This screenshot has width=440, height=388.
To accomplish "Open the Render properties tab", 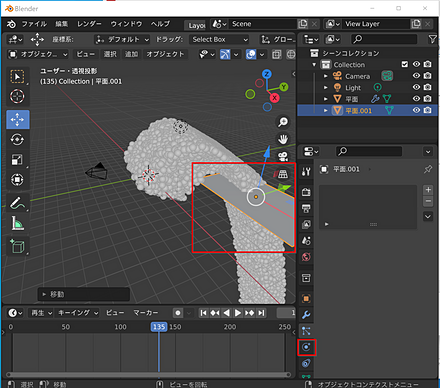I will (306, 192).
